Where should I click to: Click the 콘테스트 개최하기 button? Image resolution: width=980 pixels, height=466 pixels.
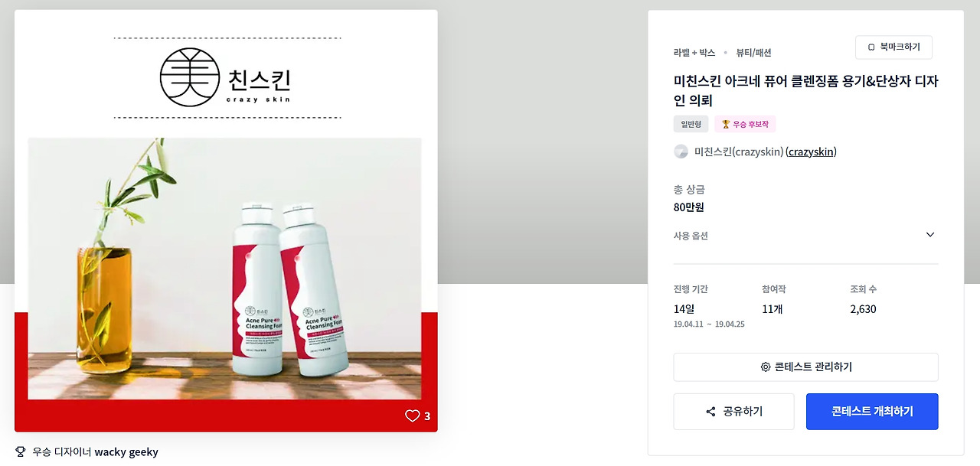(872, 412)
